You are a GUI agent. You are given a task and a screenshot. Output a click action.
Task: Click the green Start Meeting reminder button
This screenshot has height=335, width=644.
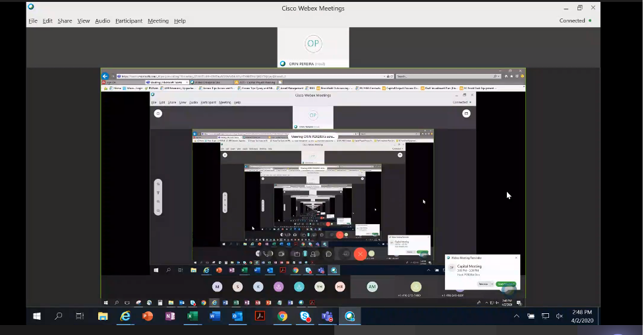click(x=506, y=284)
